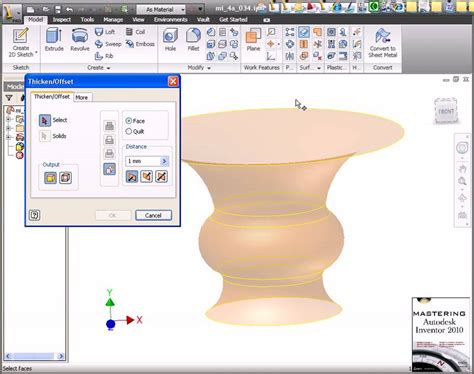474x374 pixels.
Task: Choose the Loft tool
Action: point(105,32)
